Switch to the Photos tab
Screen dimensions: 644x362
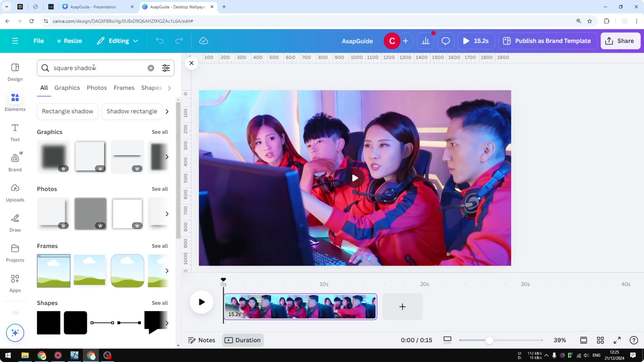pyautogui.click(x=97, y=88)
